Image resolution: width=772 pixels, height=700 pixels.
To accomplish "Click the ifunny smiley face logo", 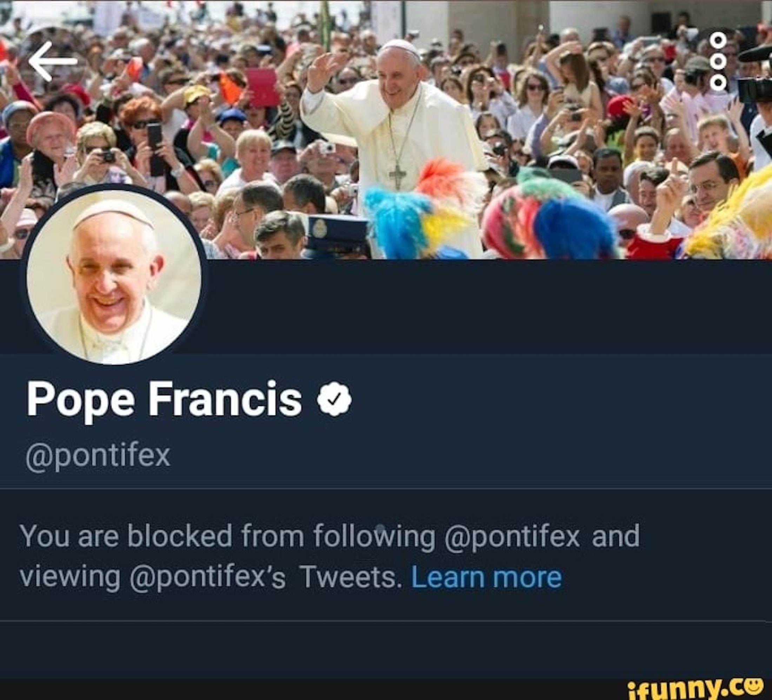I will coord(754,686).
